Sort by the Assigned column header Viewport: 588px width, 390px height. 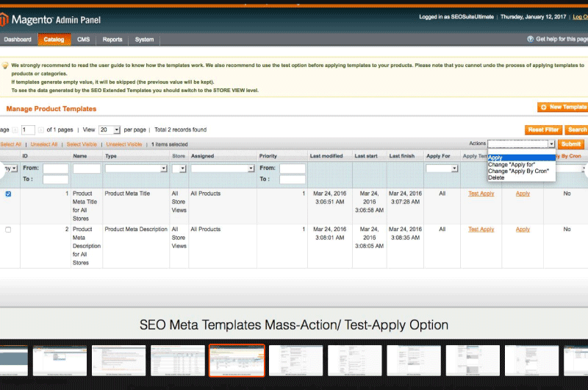pyautogui.click(x=203, y=156)
